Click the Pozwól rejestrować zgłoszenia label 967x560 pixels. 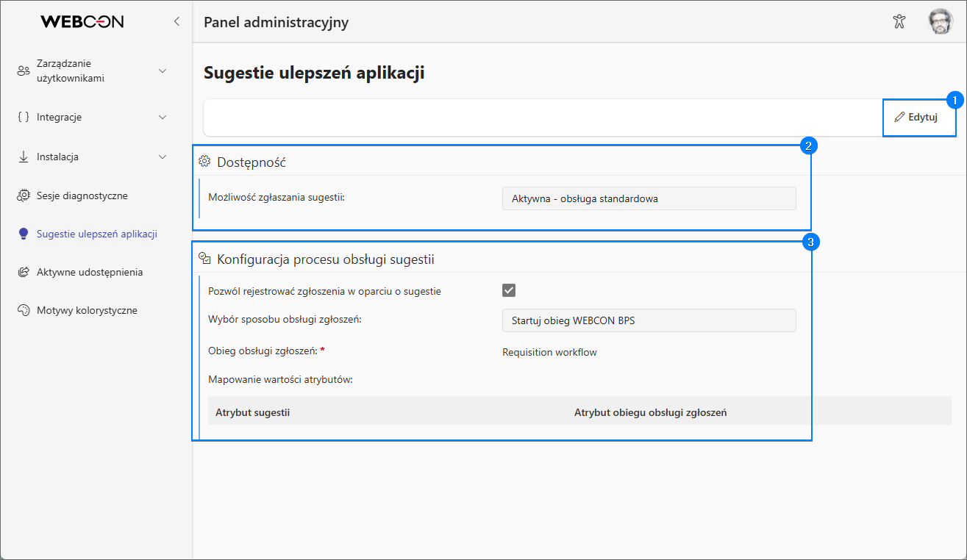click(325, 291)
